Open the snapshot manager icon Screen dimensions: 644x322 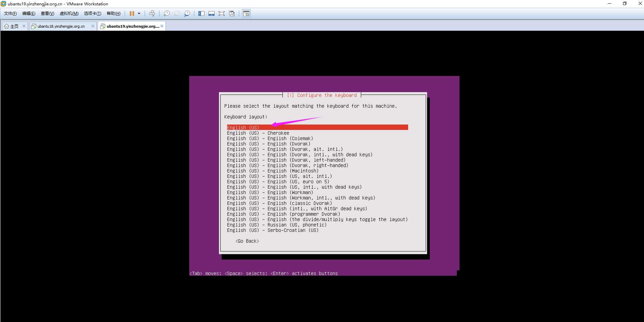click(187, 14)
